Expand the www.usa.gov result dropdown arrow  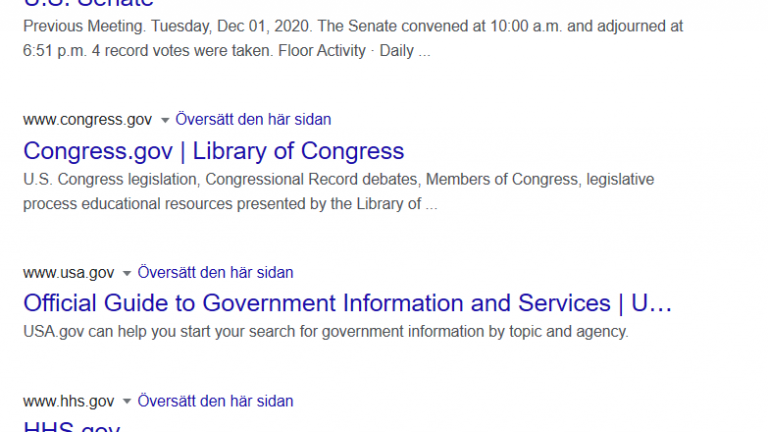127,273
